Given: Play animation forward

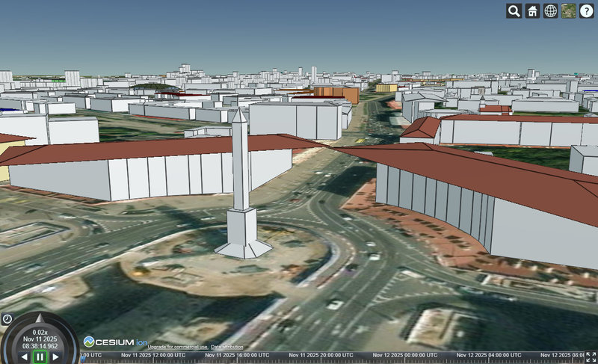Looking at the screenshot, I should [55, 357].
